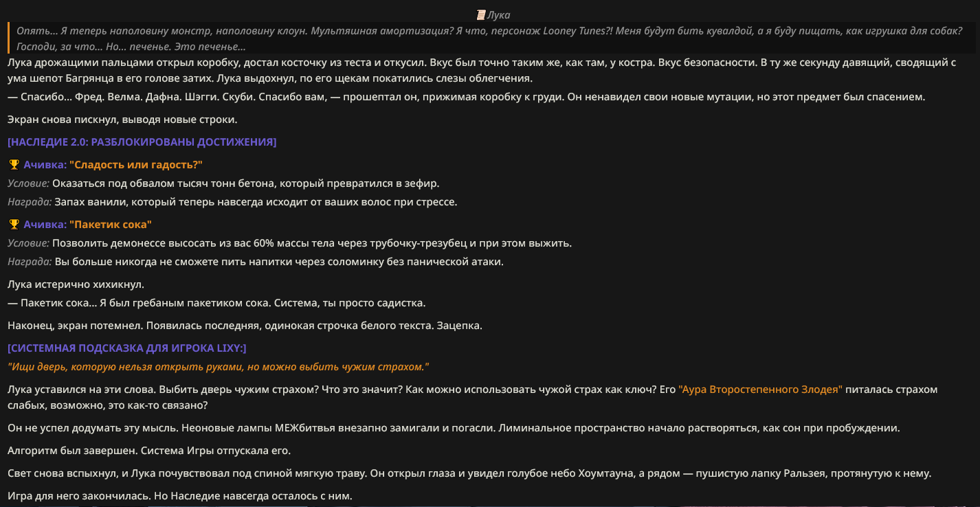Click the dialogue line thanking Фред, Велма, Дафна
The width and height of the screenshot is (980, 507).
point(467,97)
